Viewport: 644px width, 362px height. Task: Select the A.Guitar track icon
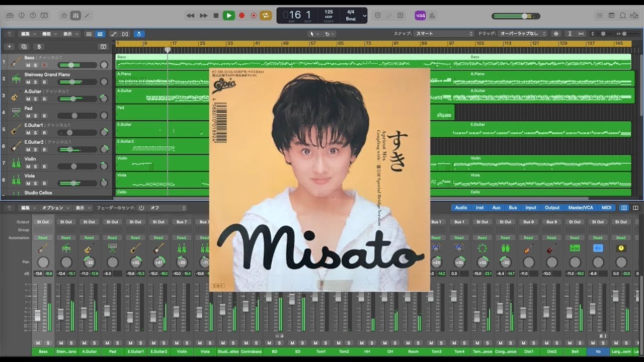pyautogui.click(x=16, y=95)
